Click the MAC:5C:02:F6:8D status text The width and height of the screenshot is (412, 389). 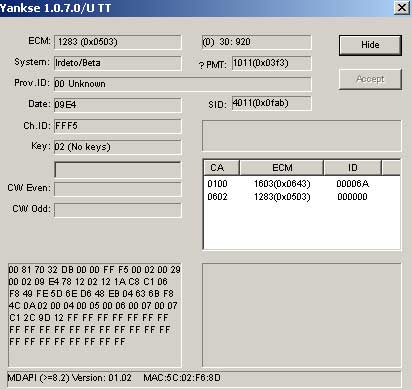pyautogui.click(x=182, y=378)
